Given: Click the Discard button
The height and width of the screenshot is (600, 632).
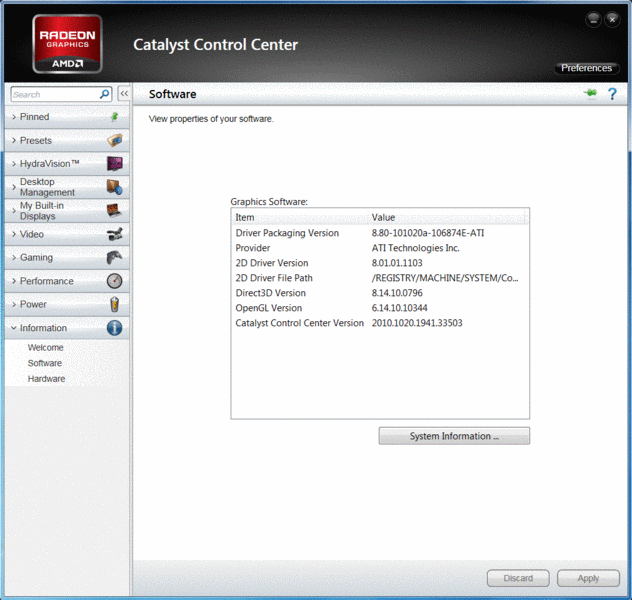Looking at the screenshot, I should (518, 578).
